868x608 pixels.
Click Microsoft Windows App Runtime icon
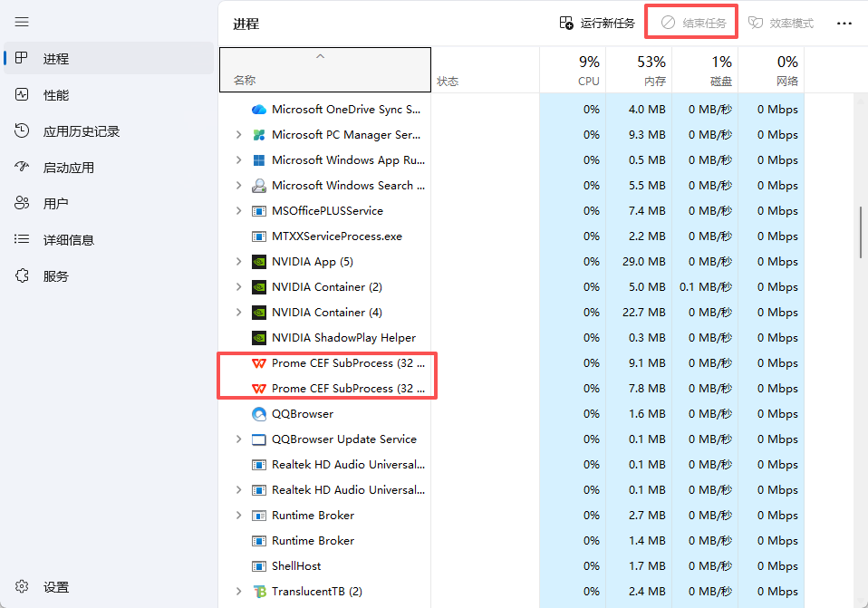(x=258, y=160)
